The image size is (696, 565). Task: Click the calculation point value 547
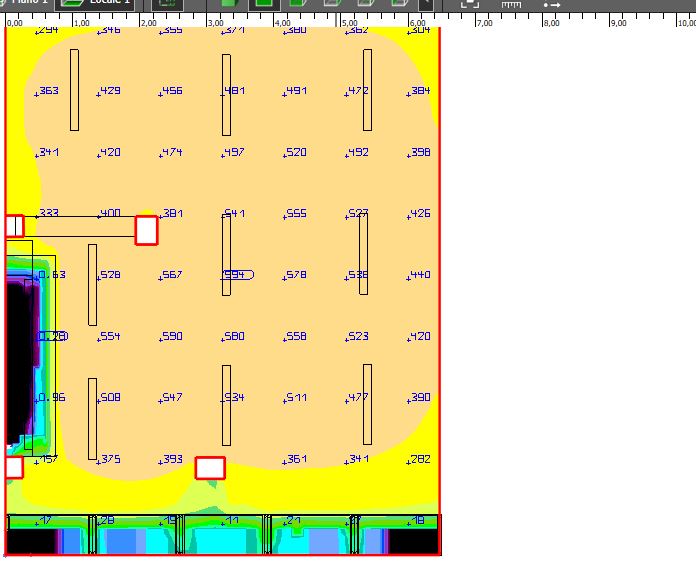(172, 397)
